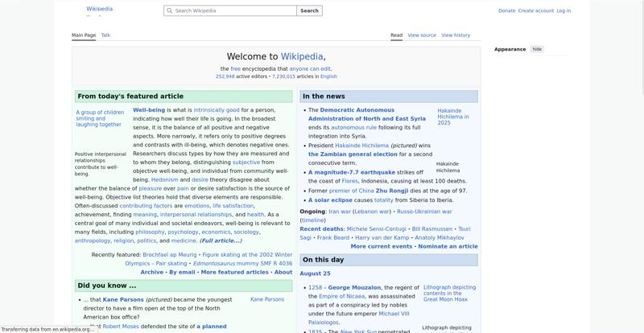The height and width of the screenshot is (333, 644).
Task: Open the Wikipedia link in welcome heading
Action: (x=302, y=56)
